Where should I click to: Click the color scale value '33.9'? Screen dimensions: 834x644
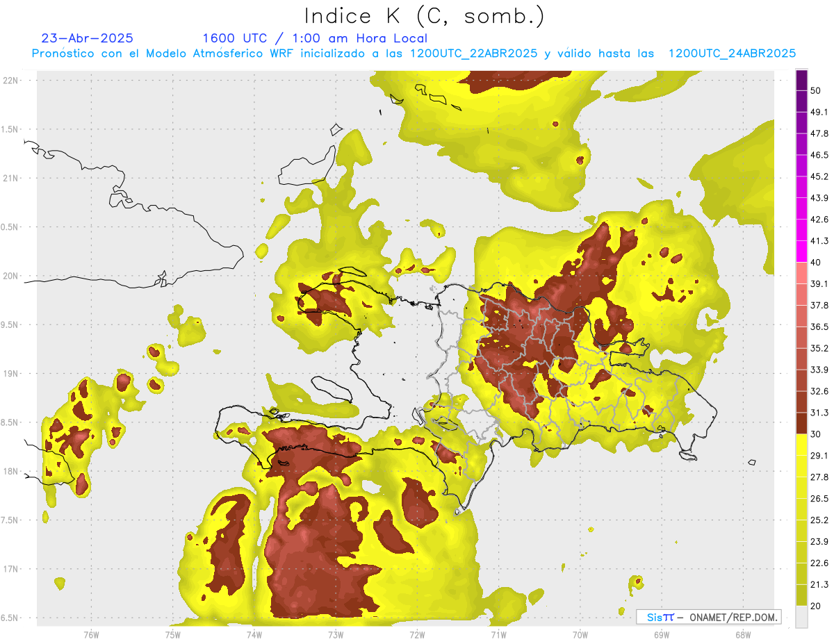pyautogui.click(x=819, y=370)
